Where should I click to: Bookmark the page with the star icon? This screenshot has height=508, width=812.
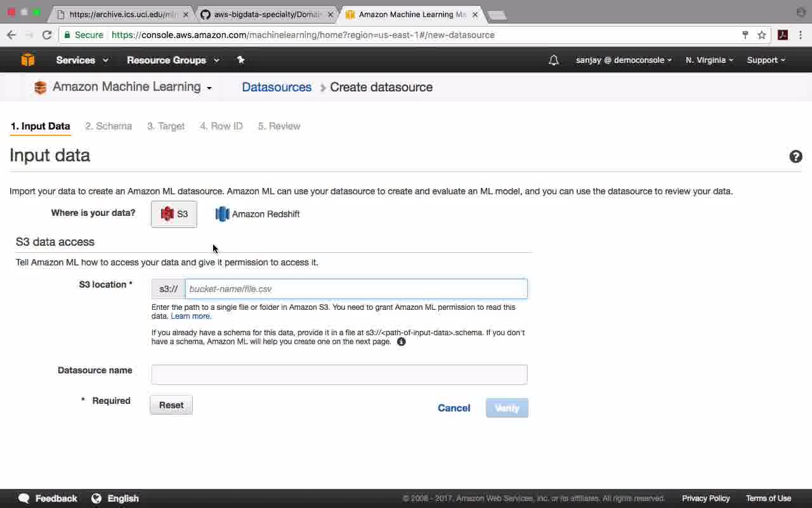tap(762, 35)
